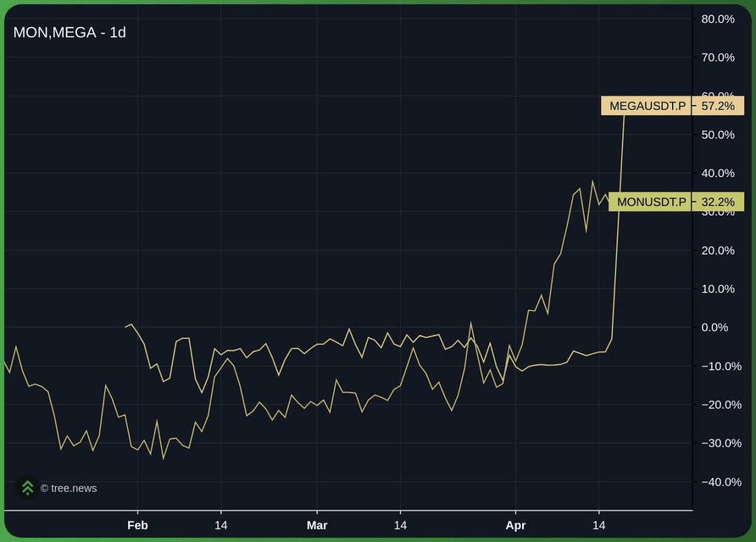Viewport: 756px width, 542px height.
Task: Click the 50.0% label on the y-axis
Action: point(718,135)
